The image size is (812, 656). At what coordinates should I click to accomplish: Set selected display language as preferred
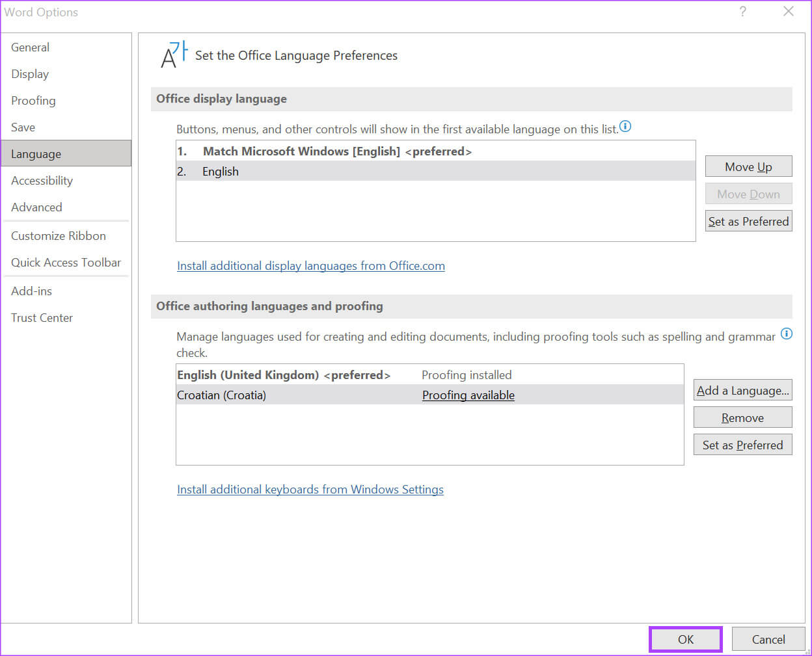point(748,221)
